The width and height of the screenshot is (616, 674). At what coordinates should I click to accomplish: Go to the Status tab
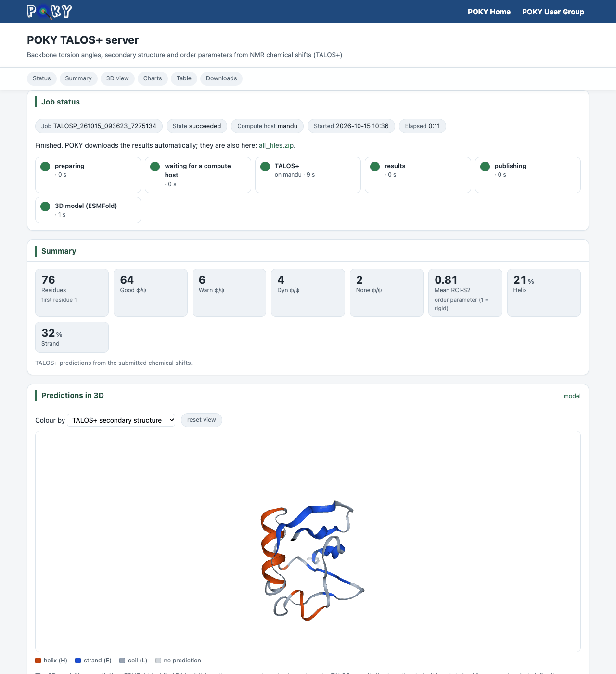(x=42, y=78)
